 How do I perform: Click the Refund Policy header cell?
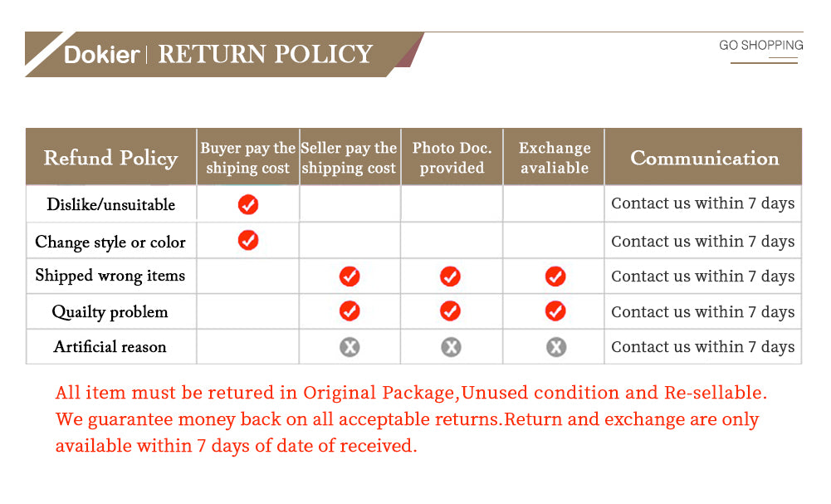110,158
